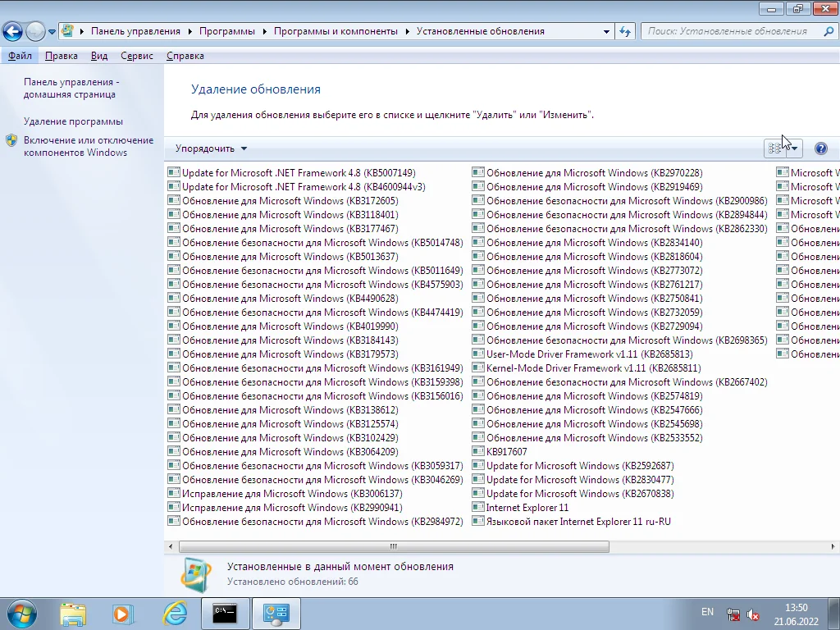
Task: Open the Файл menu
Action: (20, 56)
